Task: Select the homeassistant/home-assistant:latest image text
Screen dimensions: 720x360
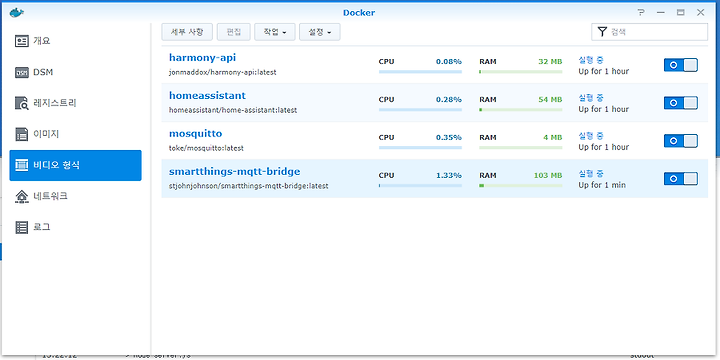Action: tap(233, 110)
